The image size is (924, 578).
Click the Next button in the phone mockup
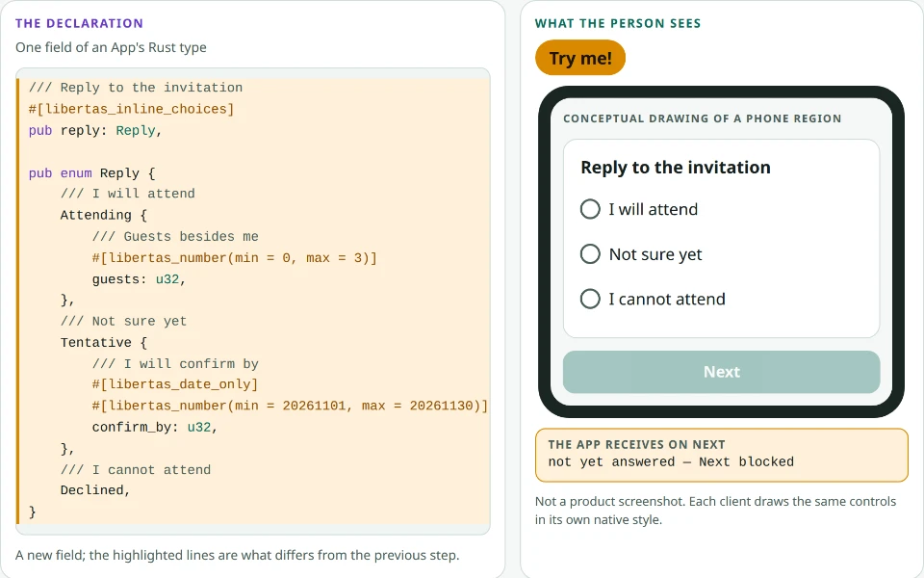pos(721,372)
